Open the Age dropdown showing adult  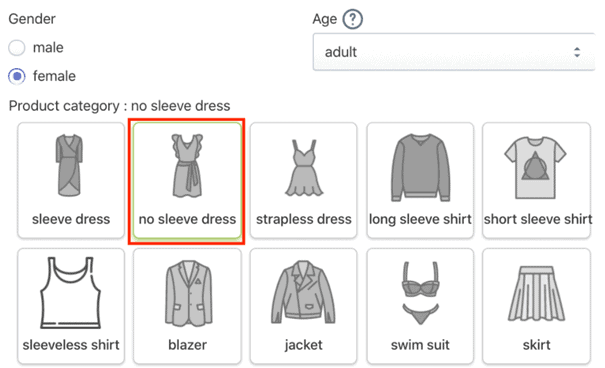[x=454, y=52]
